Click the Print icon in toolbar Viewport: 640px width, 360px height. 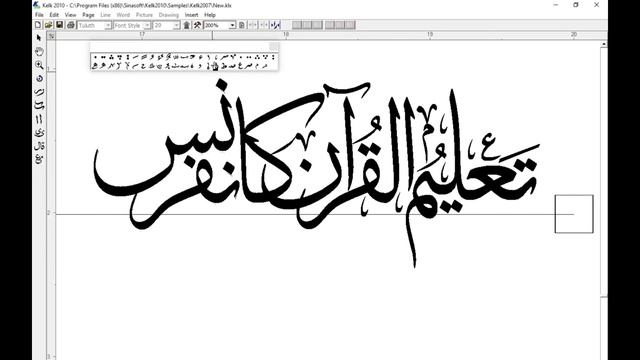71,25
